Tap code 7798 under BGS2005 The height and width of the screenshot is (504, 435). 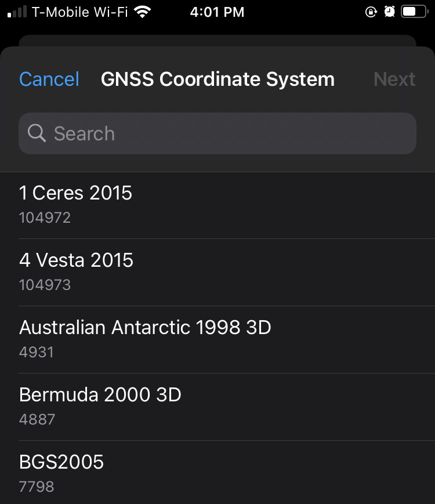(x=37, y=487)
